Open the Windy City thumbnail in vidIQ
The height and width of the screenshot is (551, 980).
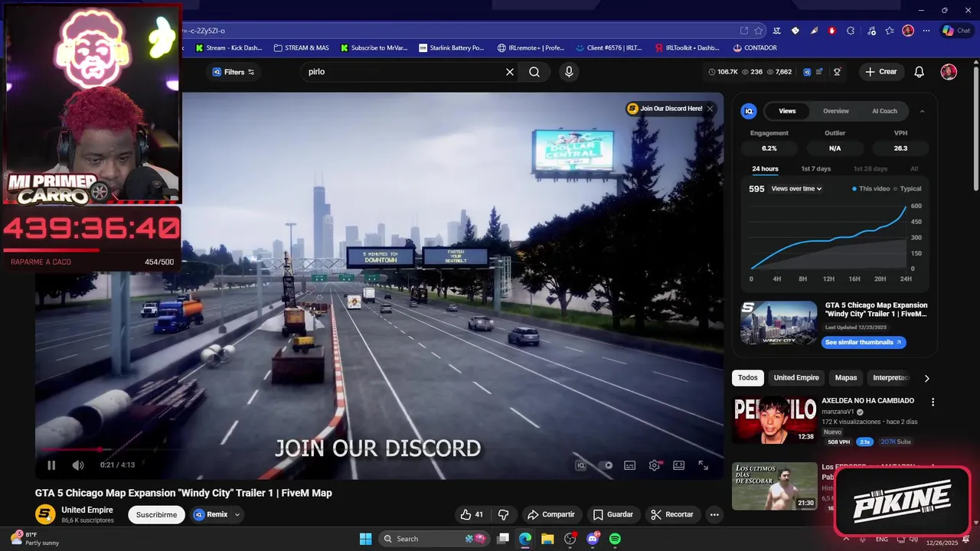point(779,323)
